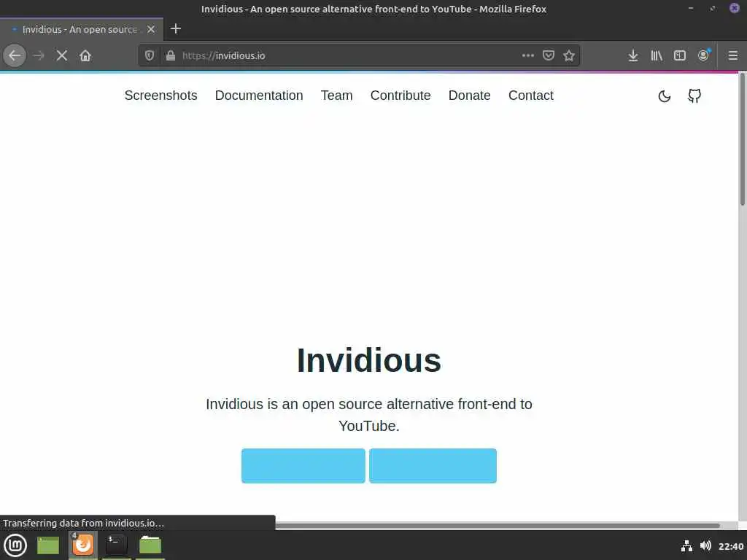Image resolution: width=747 pixels, height=560 pixels.
Task: Open the Donate page
Action: [x=469, y=96]
